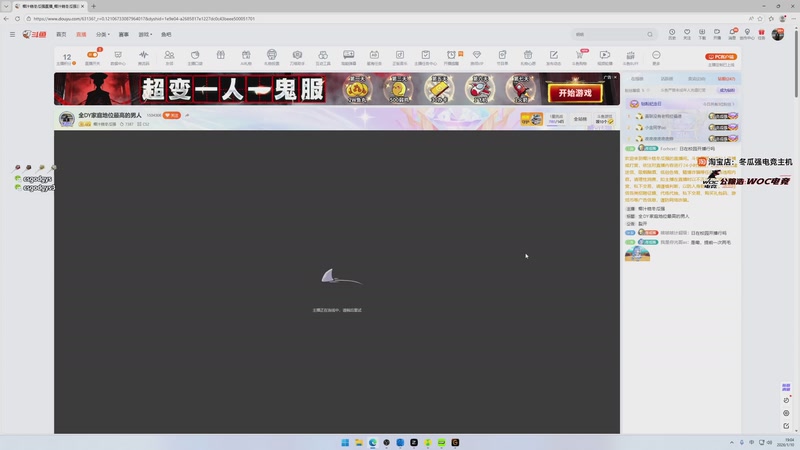Click the Windows Start button on taskbar
This screenshot has height=450, width=800.
345,442
